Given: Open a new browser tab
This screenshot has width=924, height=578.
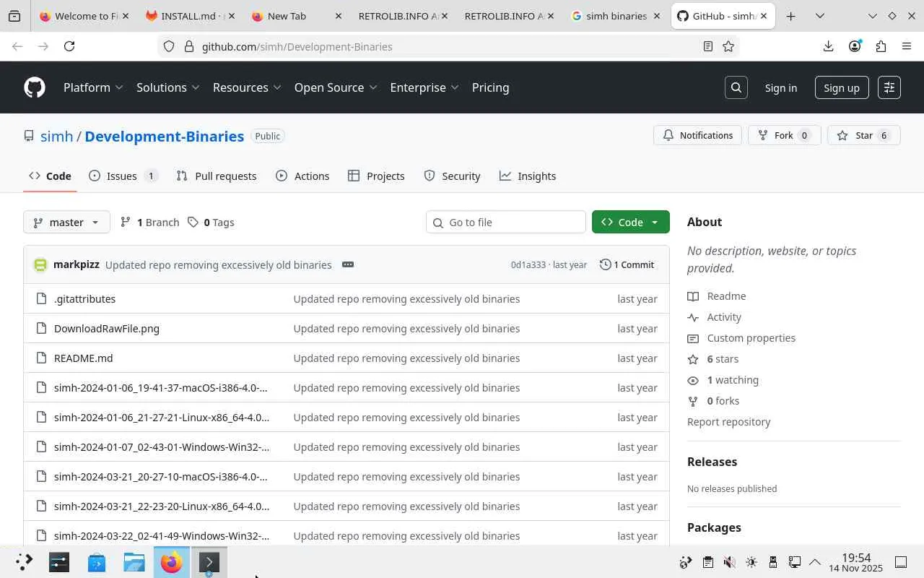Looking at the screenshot, I should (x=790, y=16).
